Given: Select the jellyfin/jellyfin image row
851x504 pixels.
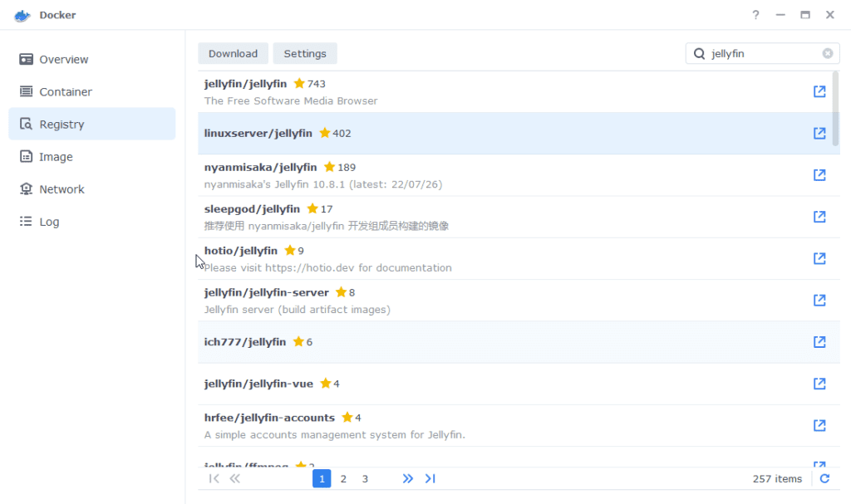Looking at the screenshot, I should click(x=519, y=91).
